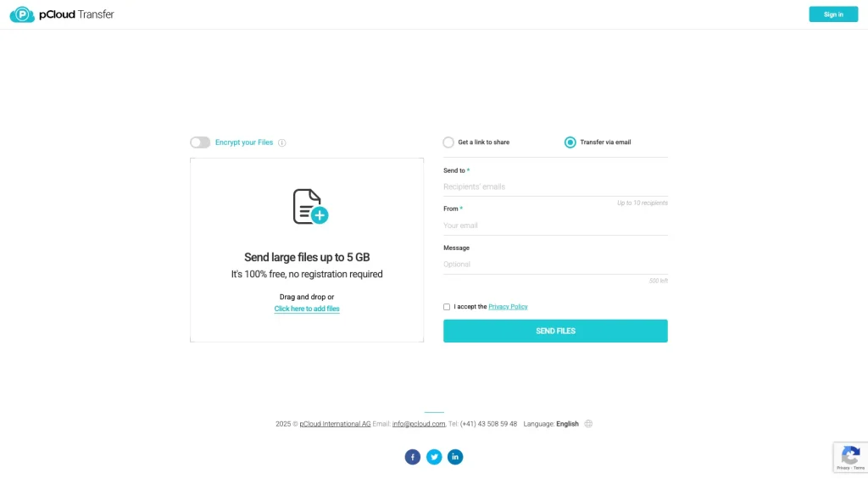Check the accept Privacy Policy checkbox
The image size is (868, 479).
447,307
